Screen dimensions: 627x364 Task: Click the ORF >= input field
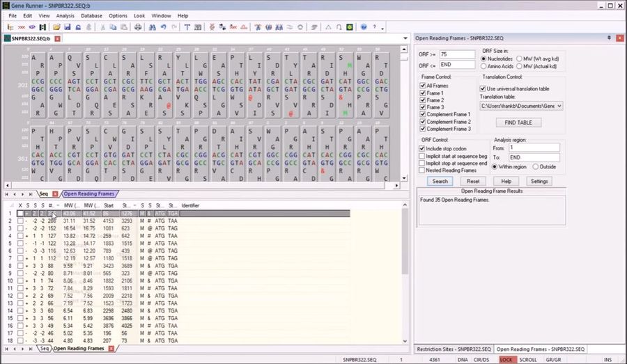click(456, 54)
